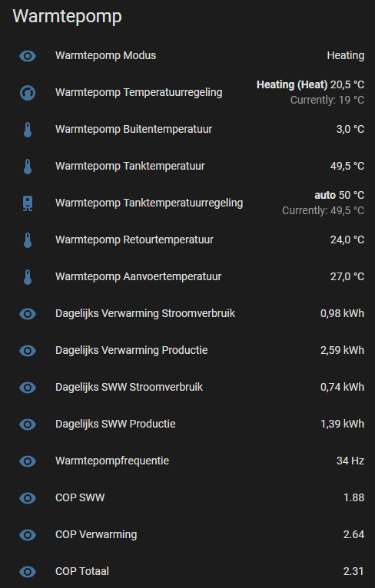Click the Heating mode state value
The image size is (375, 588).
click(x=345, y=55)
